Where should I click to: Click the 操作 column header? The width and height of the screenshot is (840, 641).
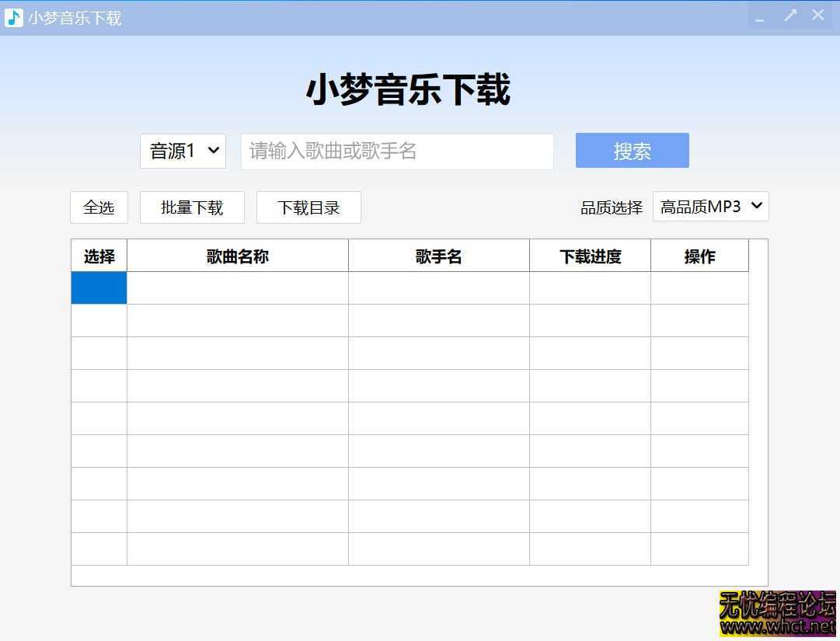point(699,256)
